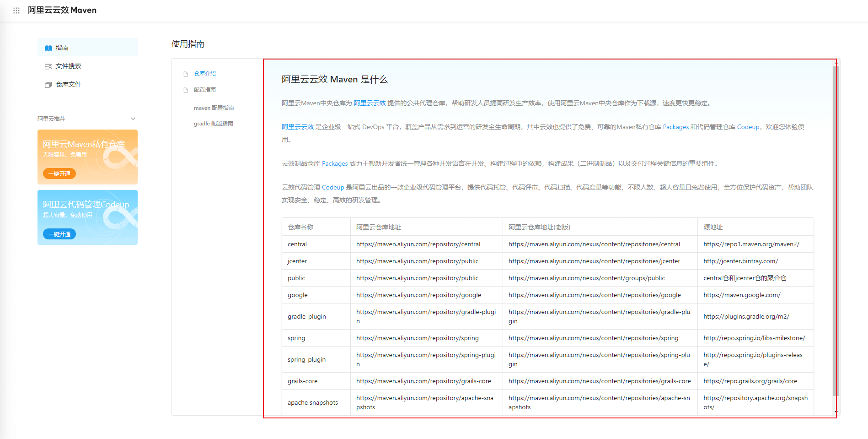The height and width of the screenshot is (439, 868).
Task: Click the 仓库文件 copy icon
Action: point(48,85)
